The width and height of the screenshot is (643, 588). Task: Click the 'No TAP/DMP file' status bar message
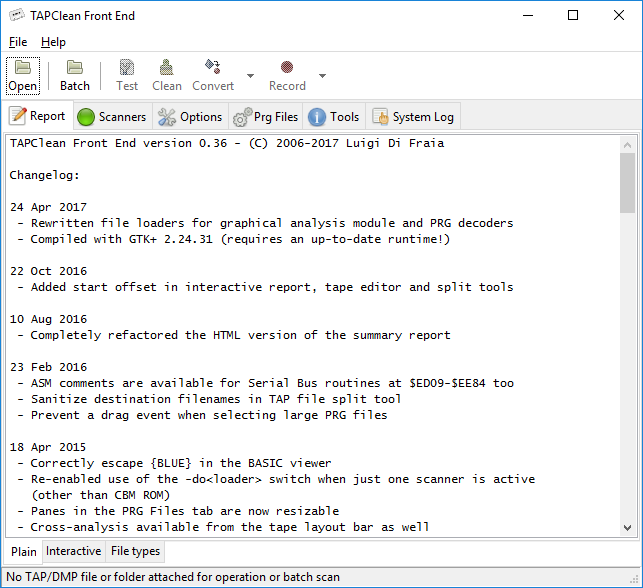coord(173,577)
